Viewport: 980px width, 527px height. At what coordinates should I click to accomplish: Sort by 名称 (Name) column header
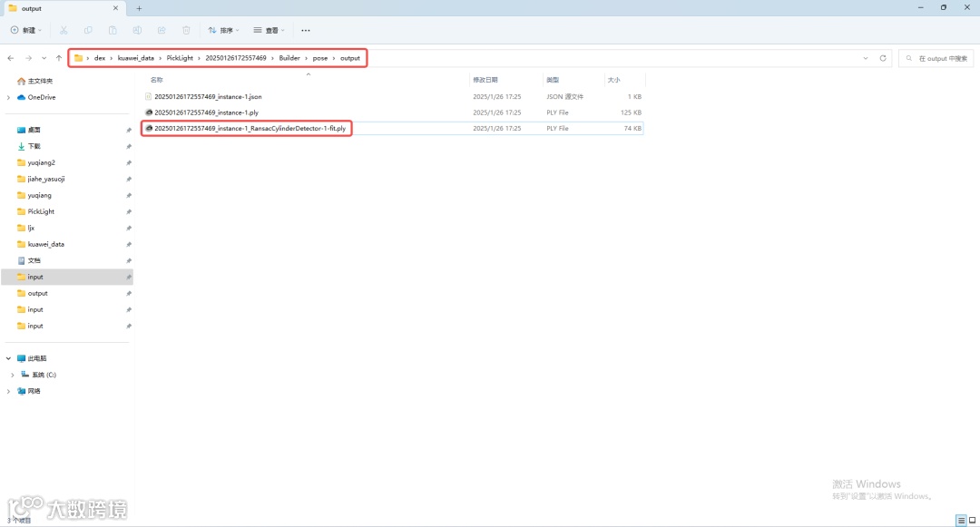[x=156, y=80]
